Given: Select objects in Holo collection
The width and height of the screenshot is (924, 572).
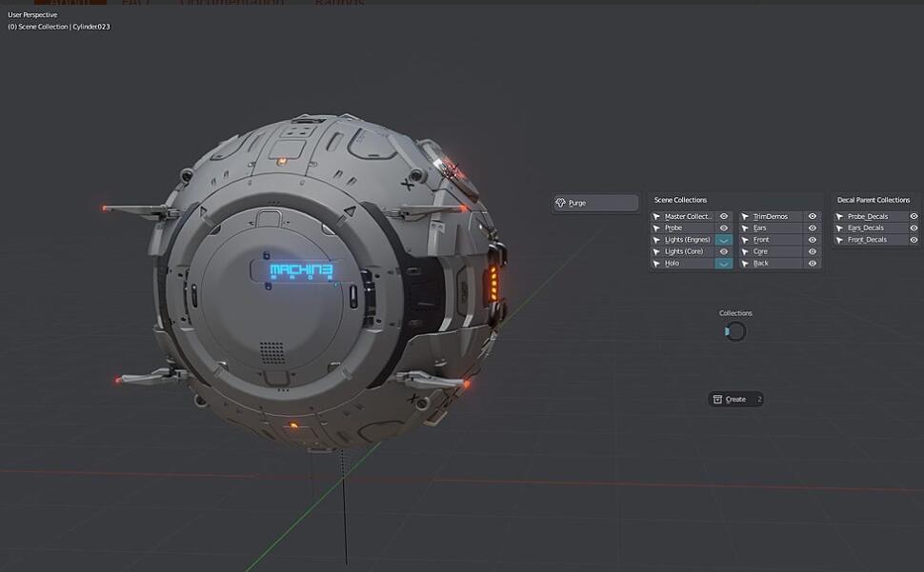Looking at the screenshot, I should [682, 263].
